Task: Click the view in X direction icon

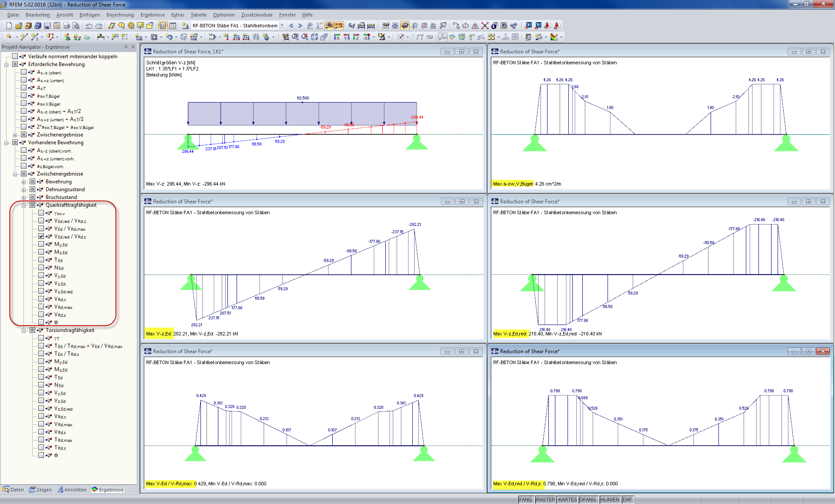Action: 337,37
